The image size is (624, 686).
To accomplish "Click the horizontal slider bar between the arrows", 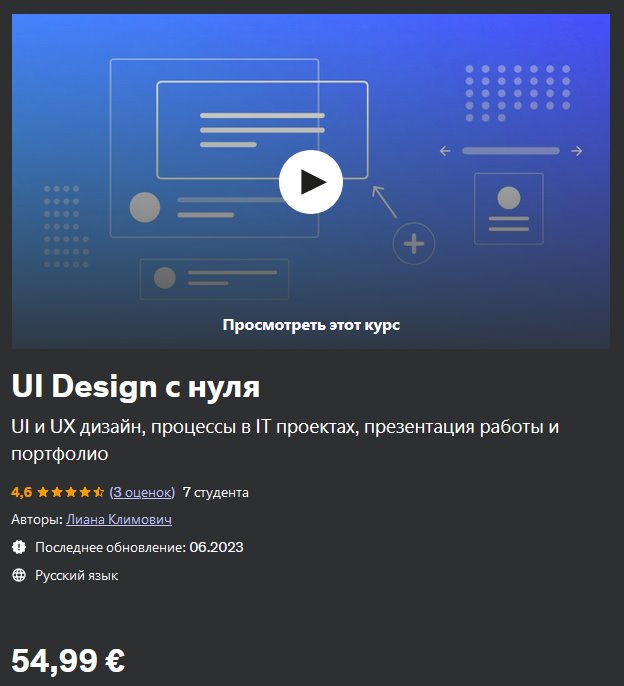I will point(511,151).
